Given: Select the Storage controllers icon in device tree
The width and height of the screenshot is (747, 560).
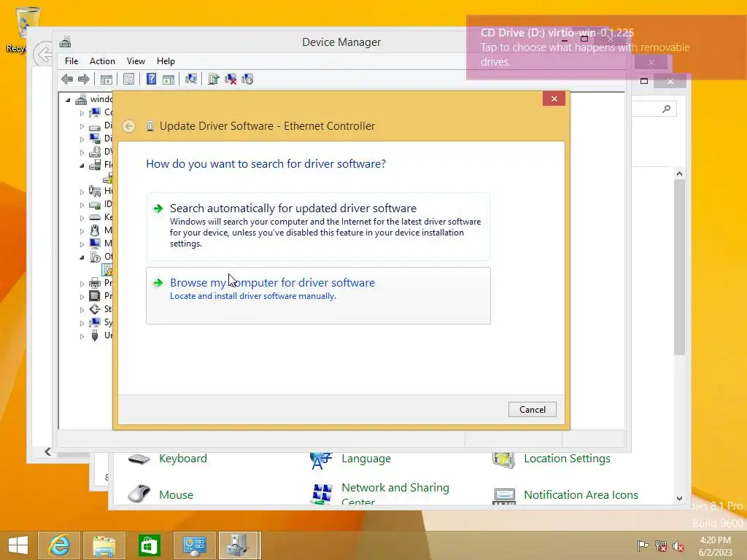Looking at the screenshot, I should click(x=95, y=309).
